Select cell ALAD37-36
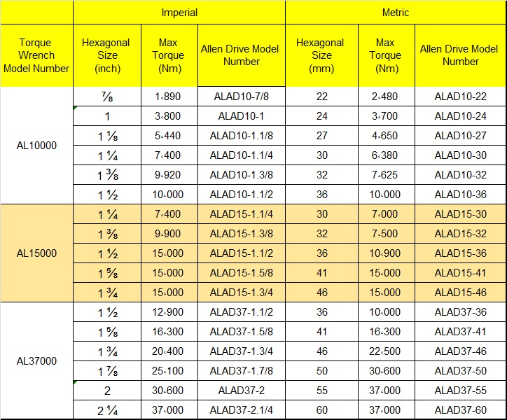507x420 pixels. click(461, 312)
